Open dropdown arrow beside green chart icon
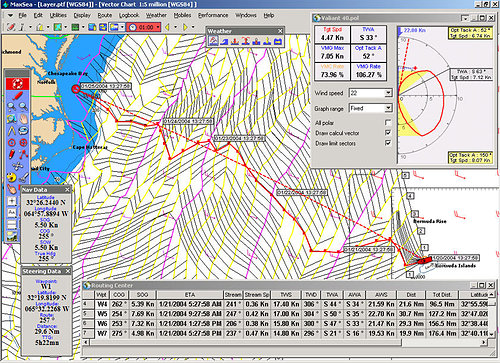The image size is (500, 363). pos(83,27)
